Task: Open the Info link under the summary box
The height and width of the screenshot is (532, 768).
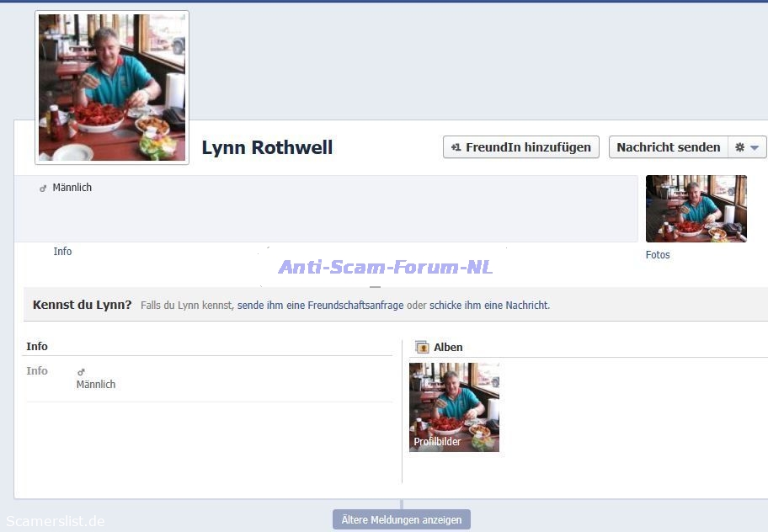Action: click(x=62, y=252)
